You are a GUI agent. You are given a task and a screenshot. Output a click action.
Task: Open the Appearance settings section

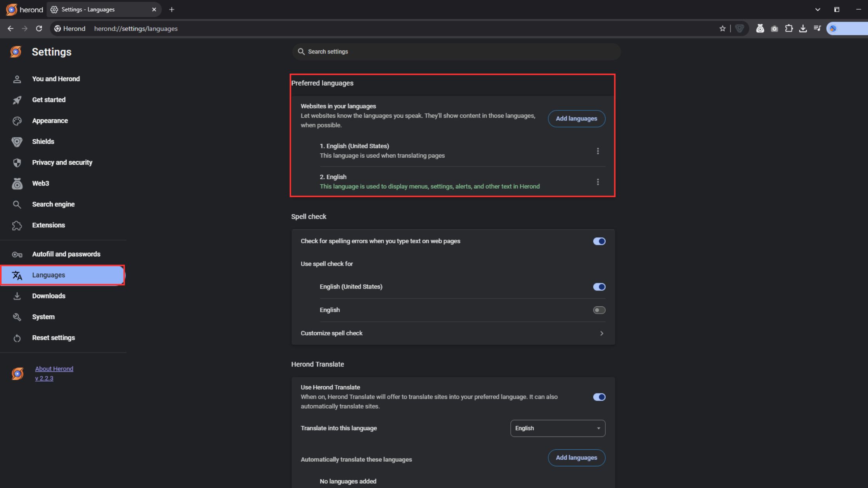click(x=50, y=121)
